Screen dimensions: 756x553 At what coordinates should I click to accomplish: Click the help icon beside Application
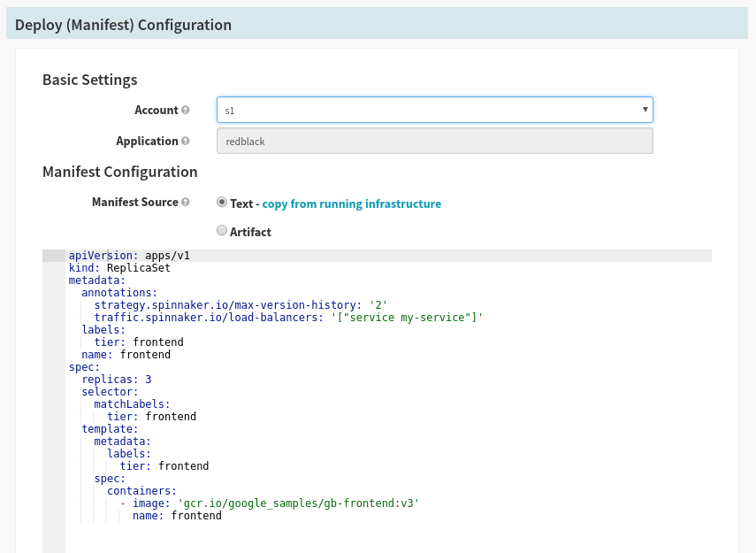click(x=186, y=142)
